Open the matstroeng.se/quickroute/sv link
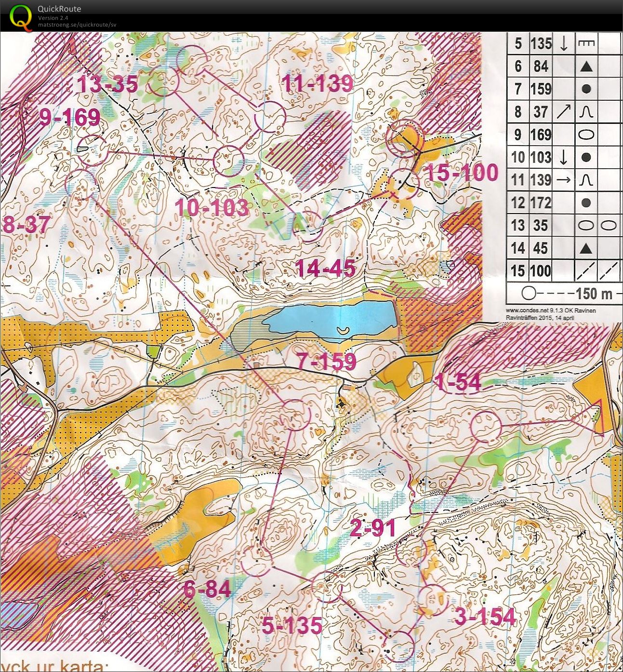 pos(77,25)
